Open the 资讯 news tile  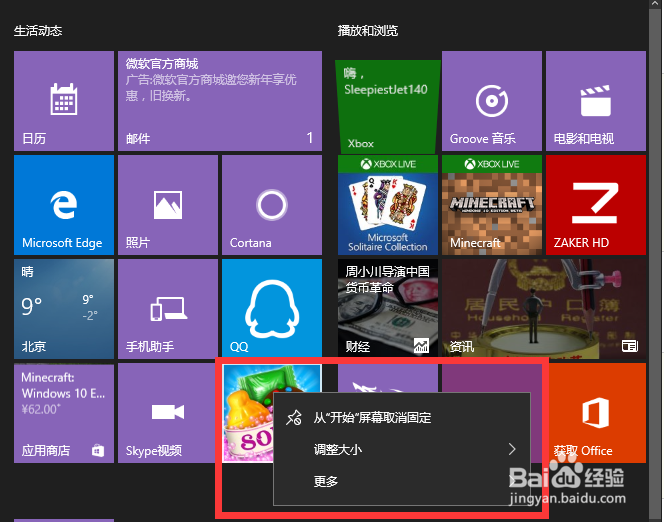(544, 309)
